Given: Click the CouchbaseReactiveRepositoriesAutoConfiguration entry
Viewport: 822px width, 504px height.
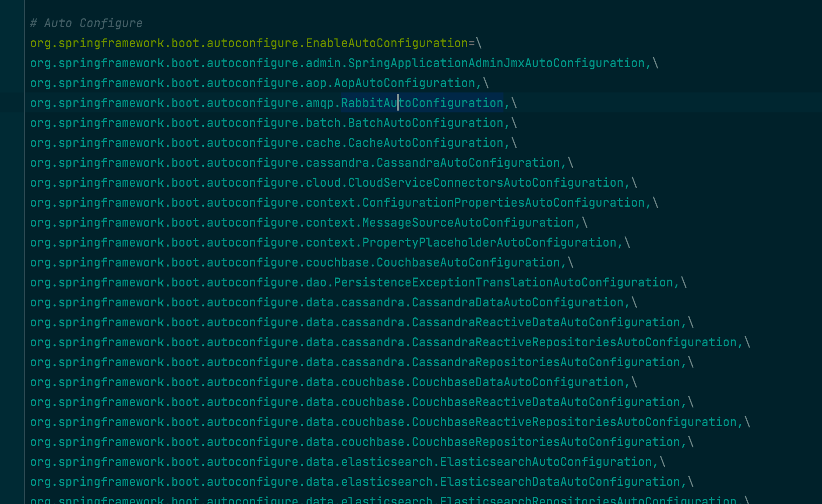Looking at the screenshot, I should coord(390,422).
